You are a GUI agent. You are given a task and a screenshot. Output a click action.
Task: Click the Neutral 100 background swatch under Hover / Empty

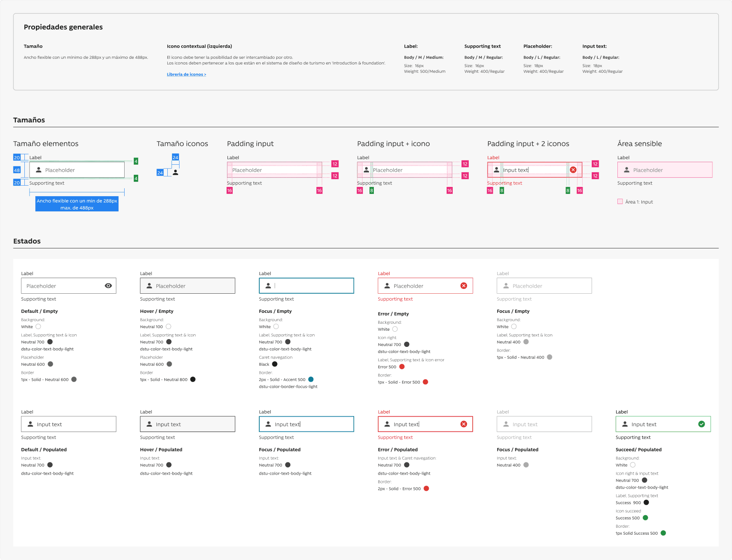pos(168,327)
